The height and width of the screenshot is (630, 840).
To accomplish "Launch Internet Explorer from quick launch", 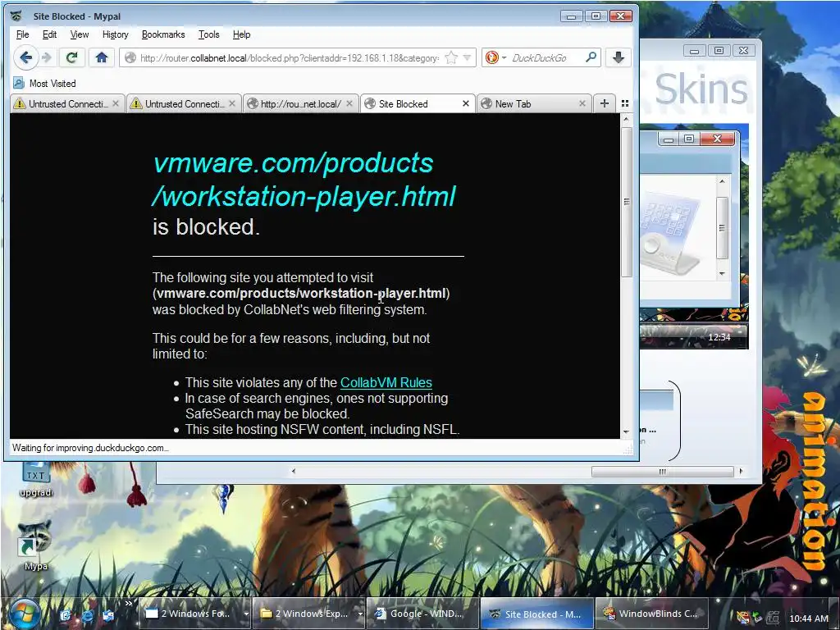I will click(87, 615).
